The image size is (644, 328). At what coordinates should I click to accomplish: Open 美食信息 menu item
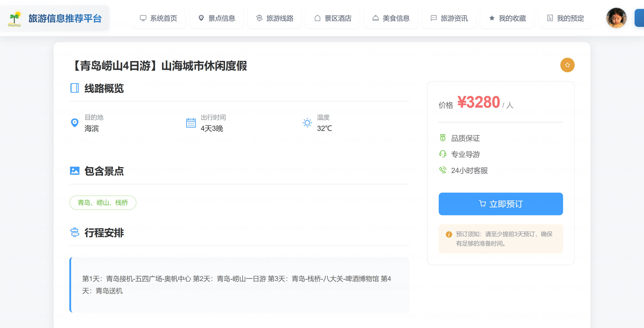391,18
